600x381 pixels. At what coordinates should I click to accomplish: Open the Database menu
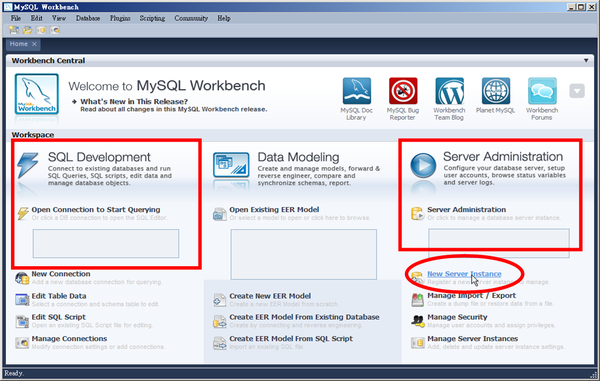point(88,18)
